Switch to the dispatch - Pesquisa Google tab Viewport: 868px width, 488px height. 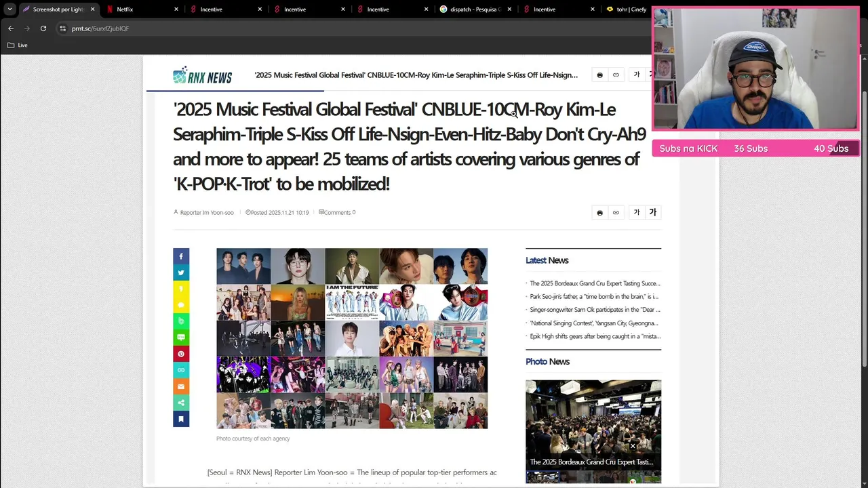(x=475, y=9)
